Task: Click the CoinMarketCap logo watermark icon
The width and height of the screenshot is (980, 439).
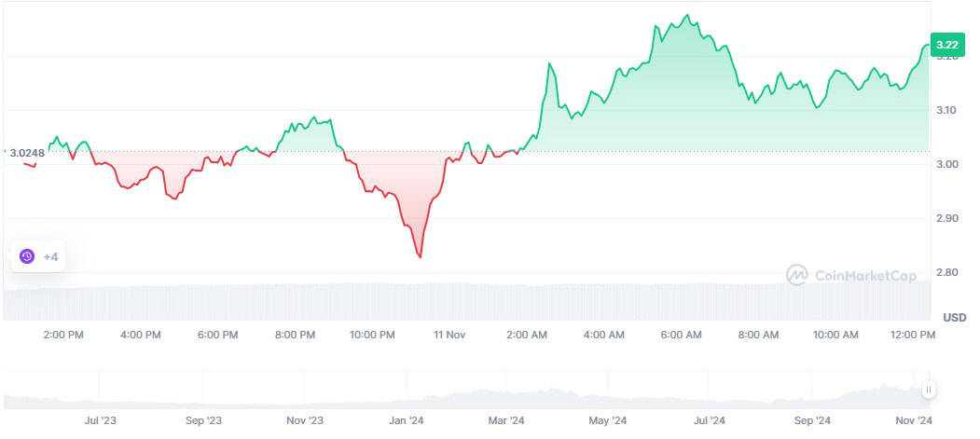Action: pyautogui.click(x=797, y=275)
